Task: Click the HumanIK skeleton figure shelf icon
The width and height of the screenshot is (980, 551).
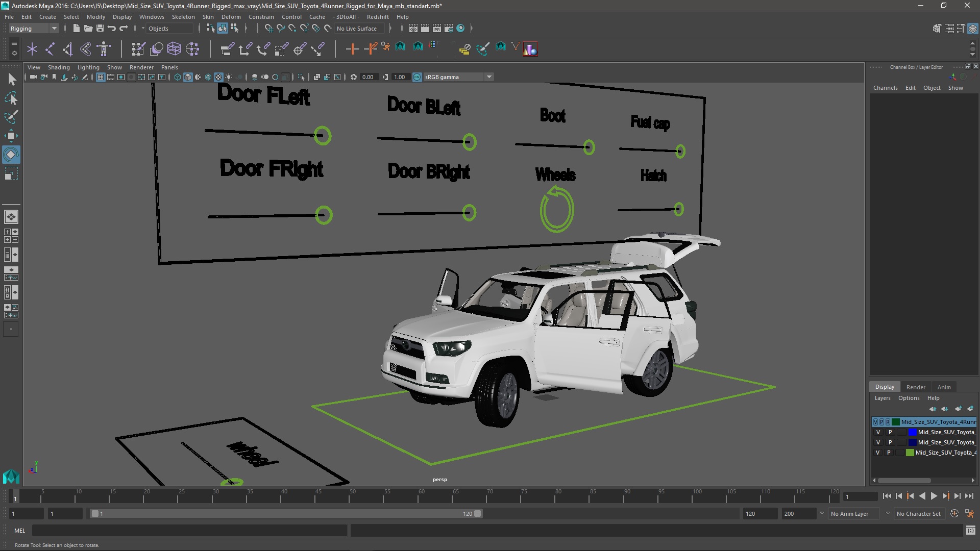Action: click(104, 49)
